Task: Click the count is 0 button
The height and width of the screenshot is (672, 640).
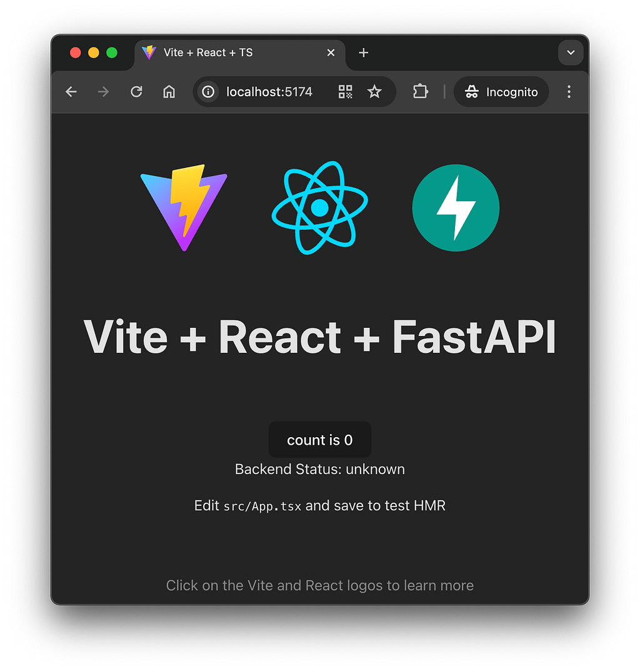Action: click(319, 440)
